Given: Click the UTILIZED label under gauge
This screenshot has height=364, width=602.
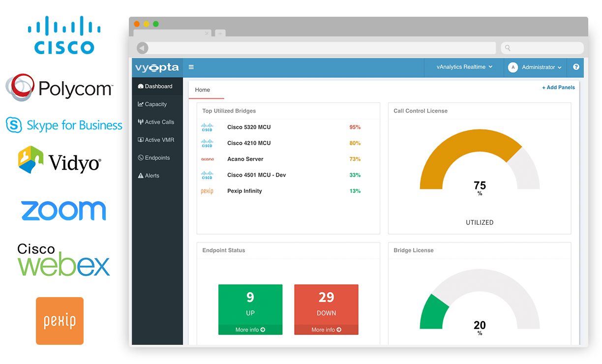Looking at the screenshot, I should coord(480,223).
